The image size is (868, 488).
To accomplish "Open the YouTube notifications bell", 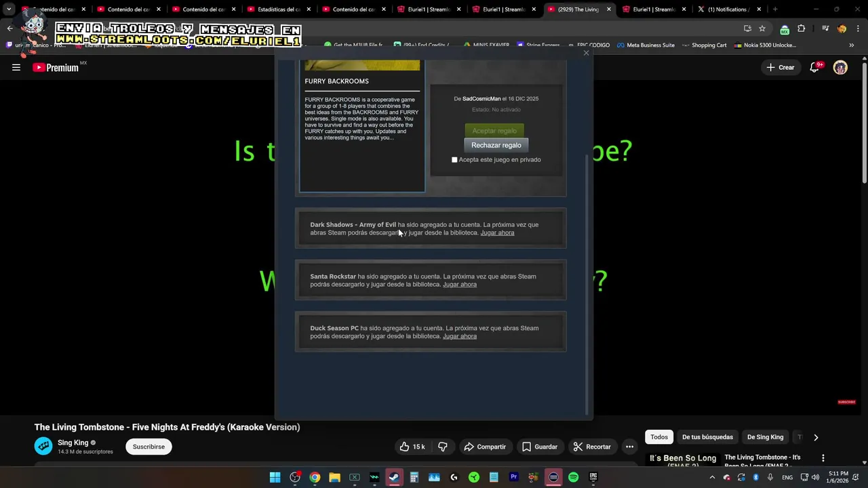I will [x=814, y=67].
